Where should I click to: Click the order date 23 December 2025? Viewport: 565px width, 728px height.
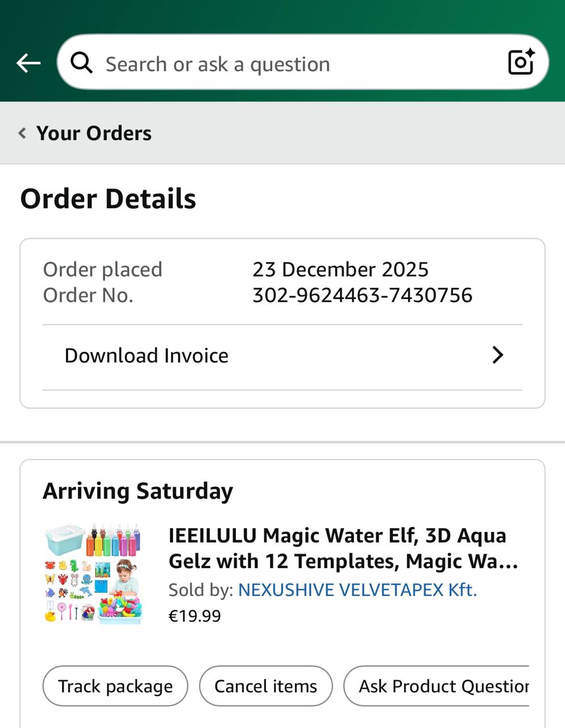[340, 269]
